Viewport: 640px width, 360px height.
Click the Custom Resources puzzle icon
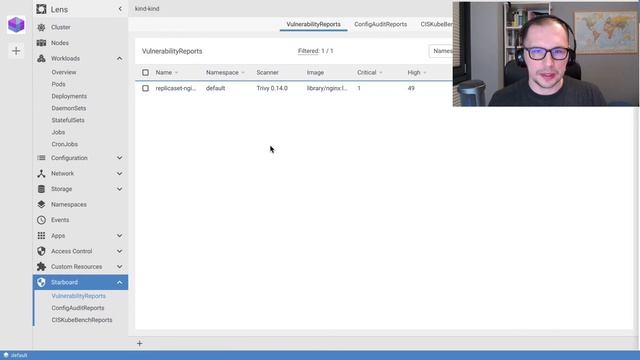coord(41,267)
